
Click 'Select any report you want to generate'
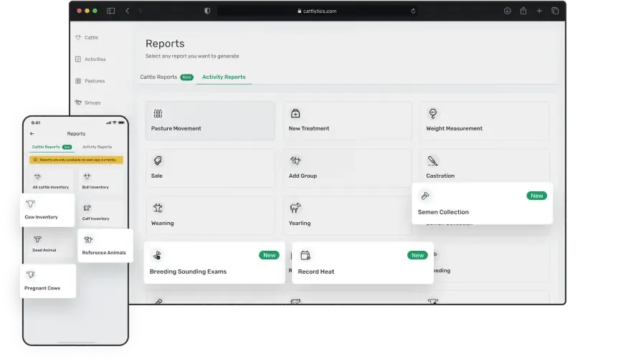(x=192, y=56)
